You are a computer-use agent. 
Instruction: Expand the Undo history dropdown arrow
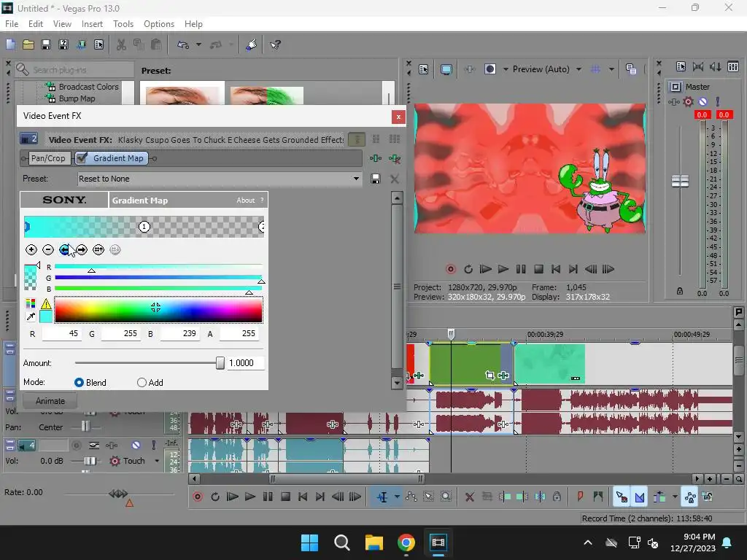point(198,44)
